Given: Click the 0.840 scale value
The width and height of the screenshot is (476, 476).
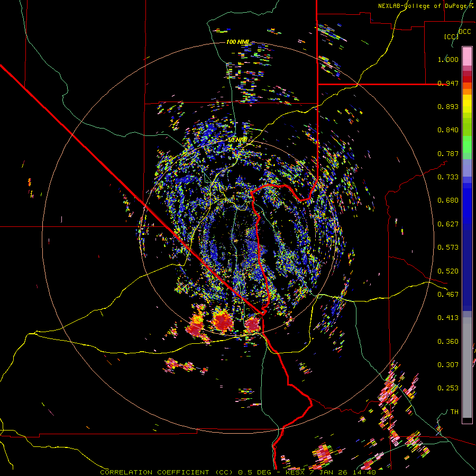Looking at the screenshot, I should (448, 130).
